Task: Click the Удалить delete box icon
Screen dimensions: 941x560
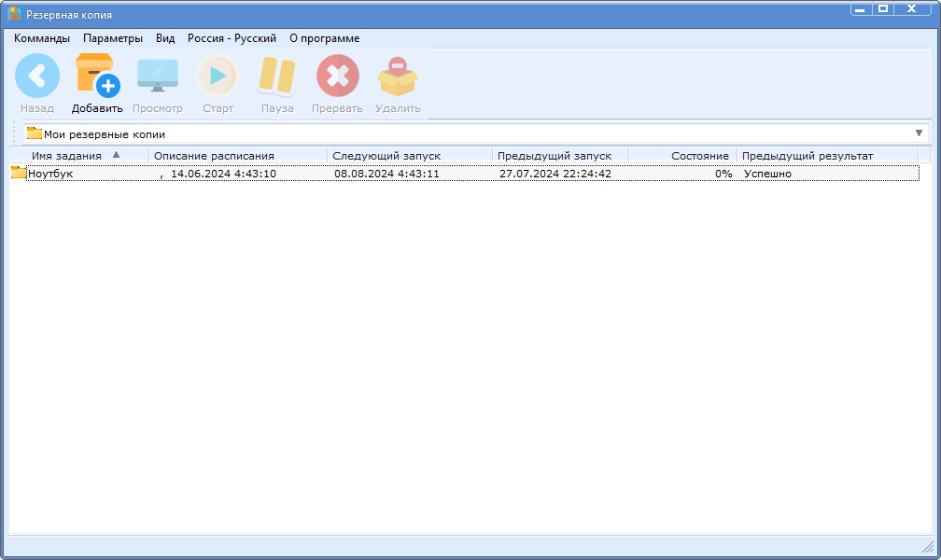Action: pos(398,76)
